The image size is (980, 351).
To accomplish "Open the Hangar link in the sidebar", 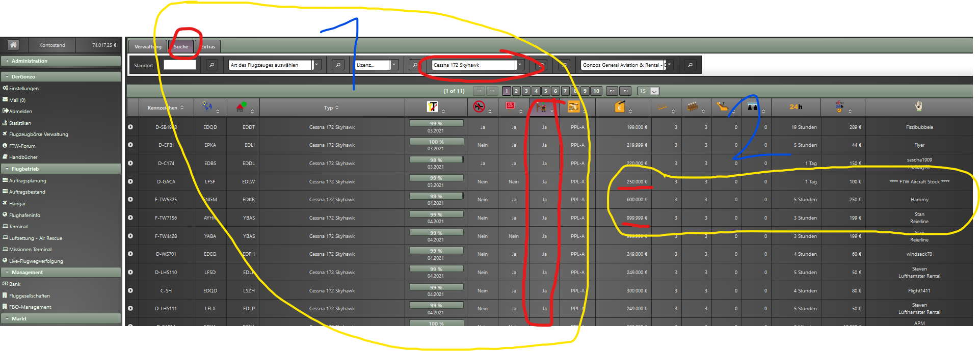I will [17, 204].
